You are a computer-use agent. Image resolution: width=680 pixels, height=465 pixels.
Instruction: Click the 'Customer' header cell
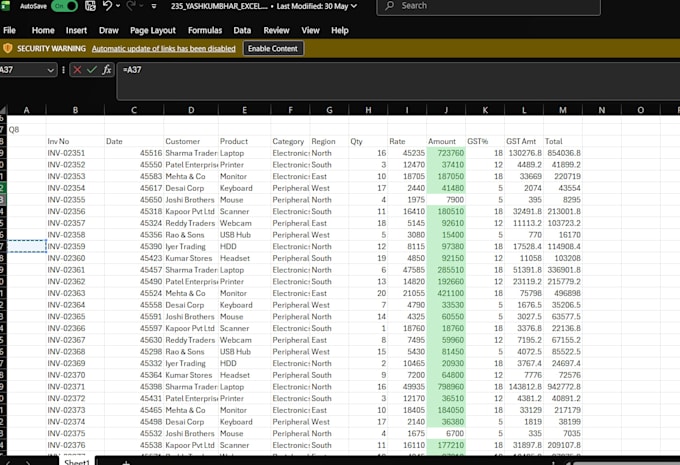point(191,141)
